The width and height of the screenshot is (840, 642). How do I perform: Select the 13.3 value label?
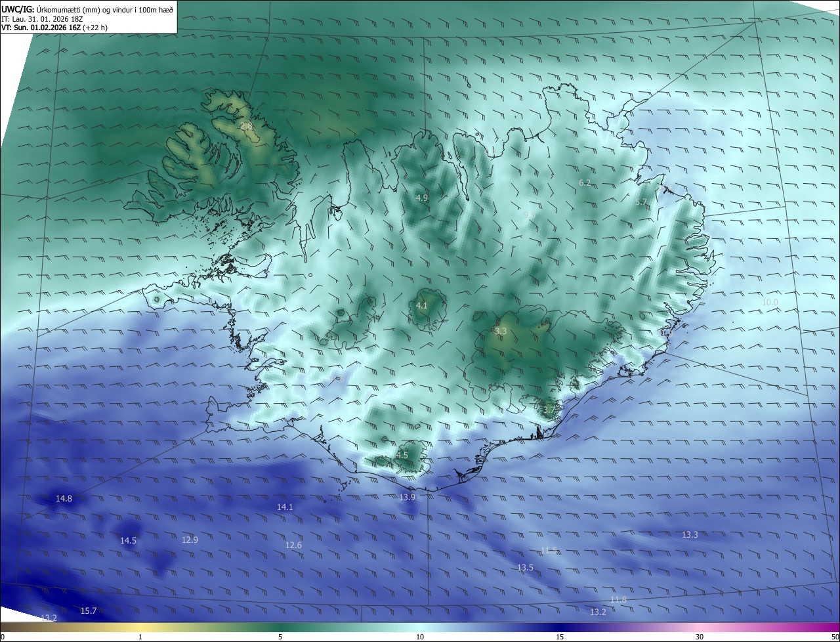[690, 535]
